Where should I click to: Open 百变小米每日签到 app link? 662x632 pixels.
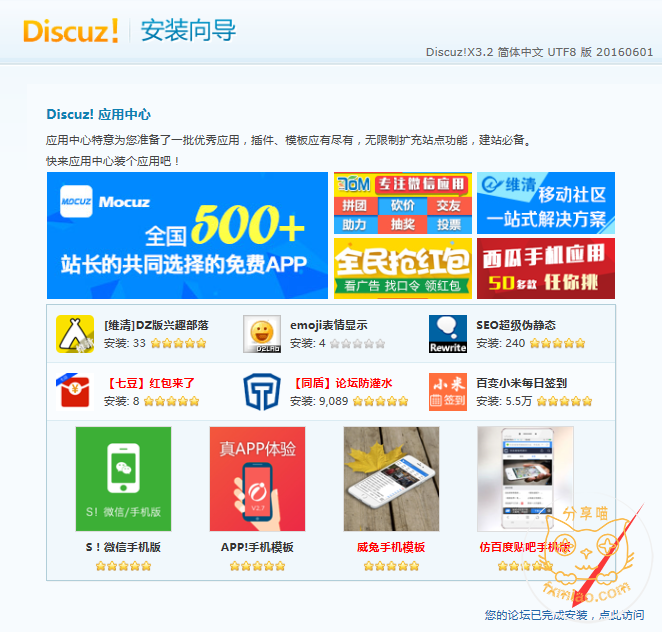pyautogui.click(x=521, y=383)
